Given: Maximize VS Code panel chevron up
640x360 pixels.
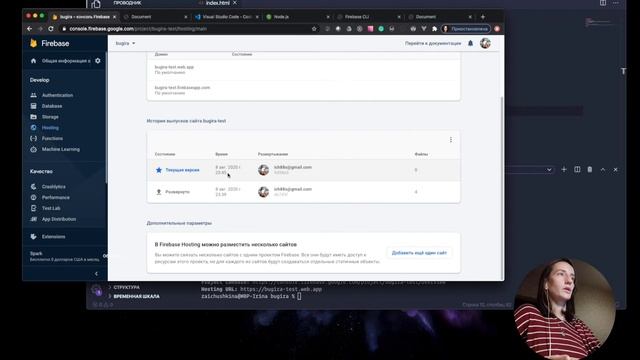Looking at the screenshot, I should coord(603,169).
